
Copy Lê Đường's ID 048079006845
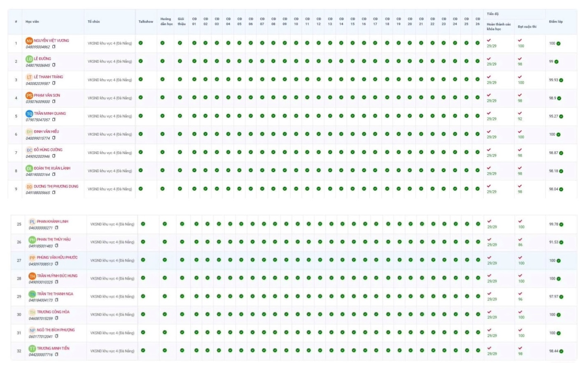pyautogui.click(x=54, y=65)
